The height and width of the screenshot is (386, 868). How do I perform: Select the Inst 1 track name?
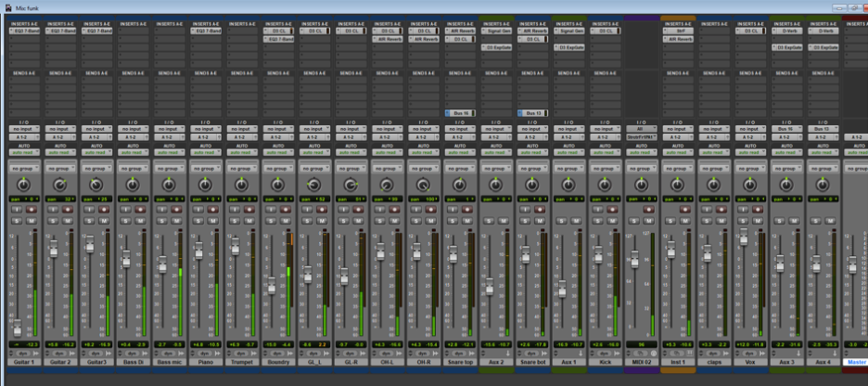(678, 362)
